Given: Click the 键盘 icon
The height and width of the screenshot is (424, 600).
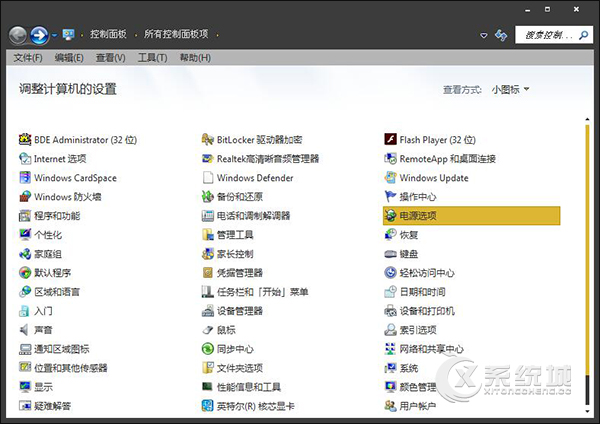Looking at the screenshot, I should [390, 254].
